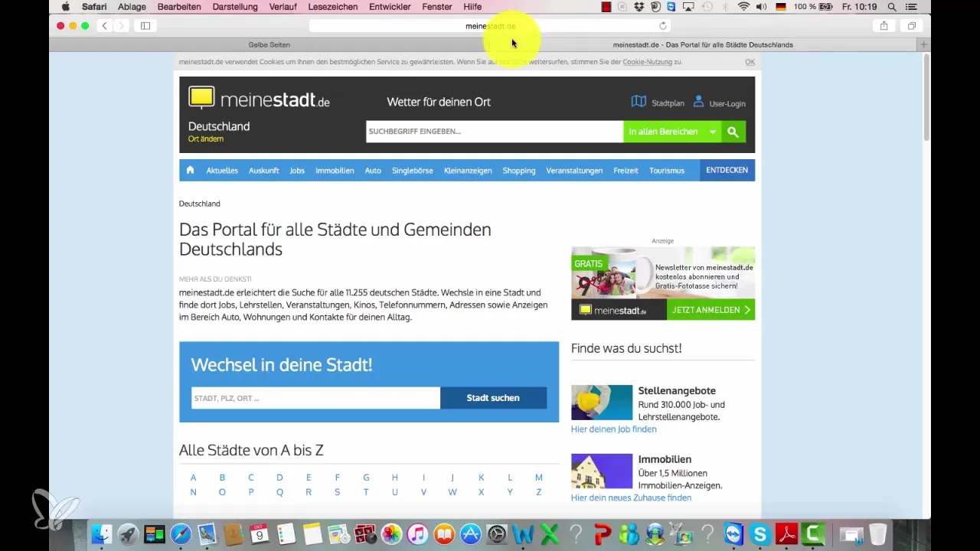
Task: Click the 'Stadt suchen' button
Action: point(493,398)
